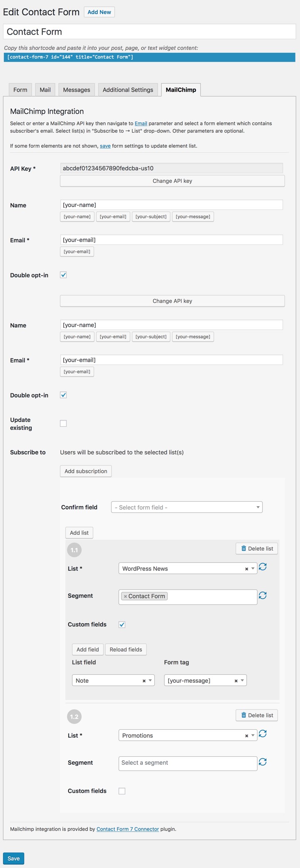The image size is (300, 868).
Task: Select the shortcode text field
Action: (x=149, y=57)
